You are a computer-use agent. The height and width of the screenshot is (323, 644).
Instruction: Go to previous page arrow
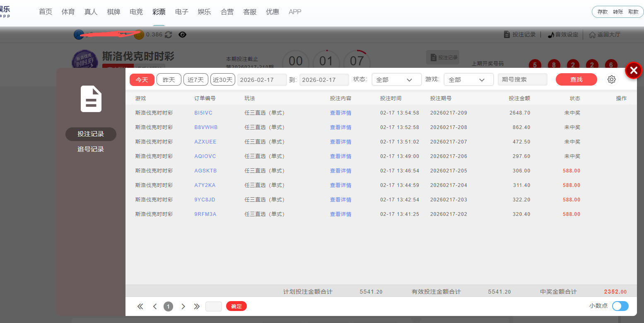154,306
